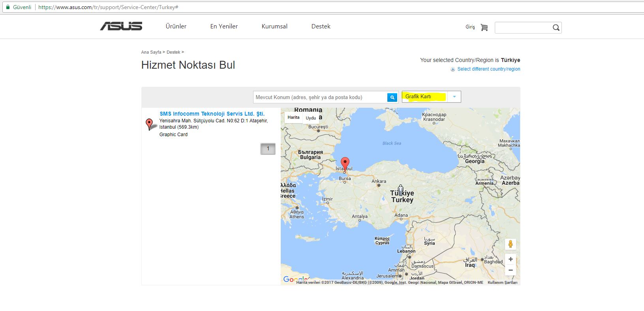Click the ASUS logo
Screen dimensions: 644x311
point(121,26)
